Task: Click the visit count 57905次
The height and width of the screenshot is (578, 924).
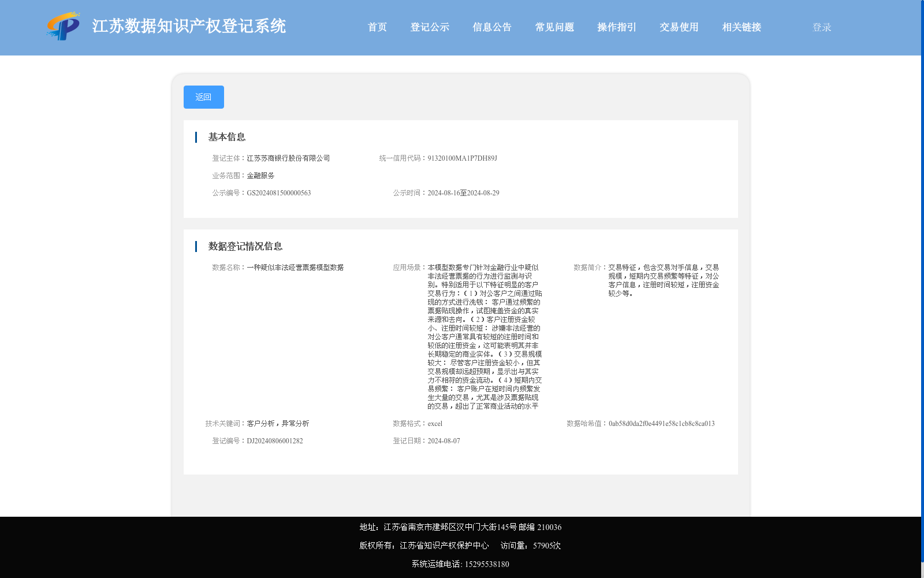Action: tap(547, 546)
